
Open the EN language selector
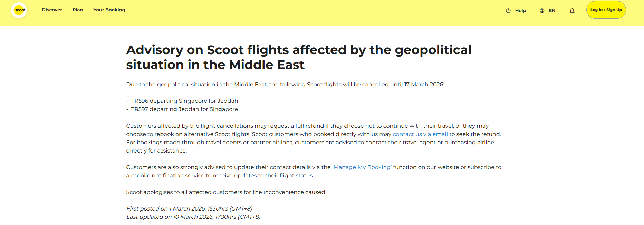coord(552,11)
